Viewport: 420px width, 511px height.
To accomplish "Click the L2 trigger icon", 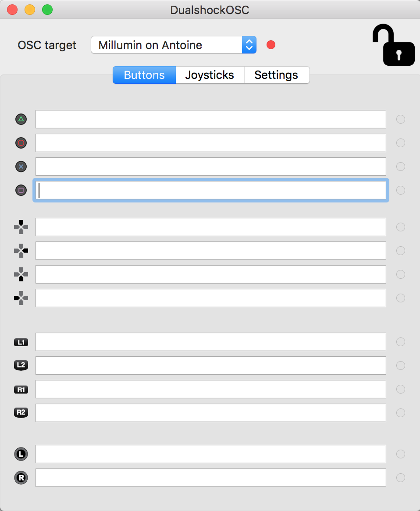I will [x=21, y=366].
